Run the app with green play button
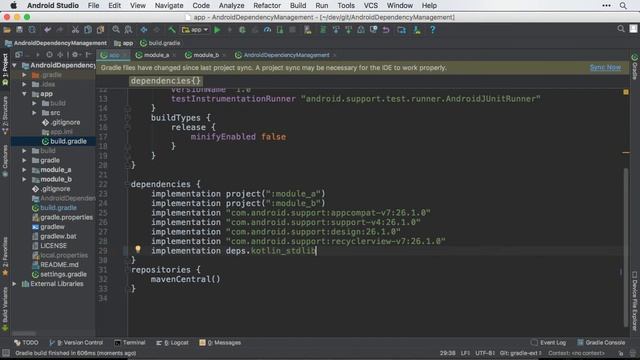The width and height of the screenshot is (640, 360). click(217, 30)
